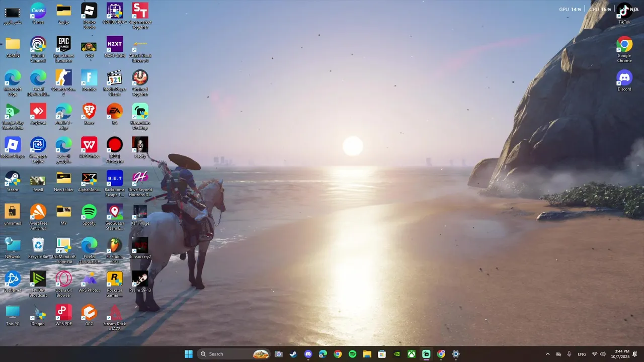
Task: Select the Drive Beyond Horizons shortcut
Action: click(140, 184)
